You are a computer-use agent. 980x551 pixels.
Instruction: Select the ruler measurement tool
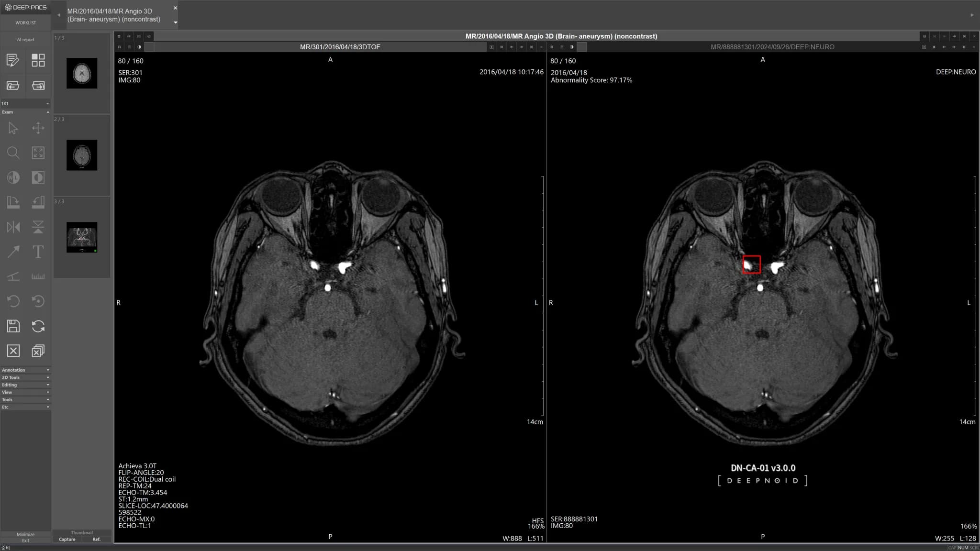point(38,276)
